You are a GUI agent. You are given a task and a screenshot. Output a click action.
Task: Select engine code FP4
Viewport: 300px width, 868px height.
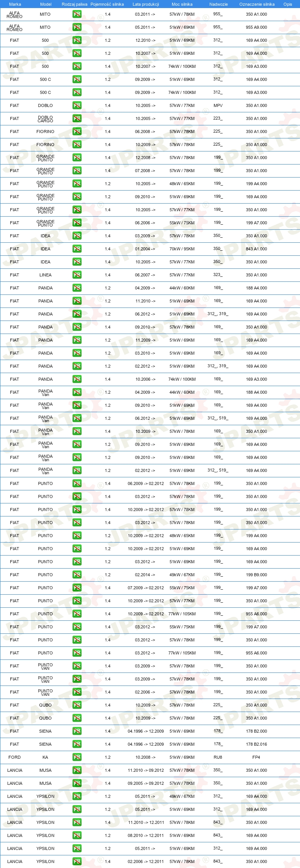[256, 757]
